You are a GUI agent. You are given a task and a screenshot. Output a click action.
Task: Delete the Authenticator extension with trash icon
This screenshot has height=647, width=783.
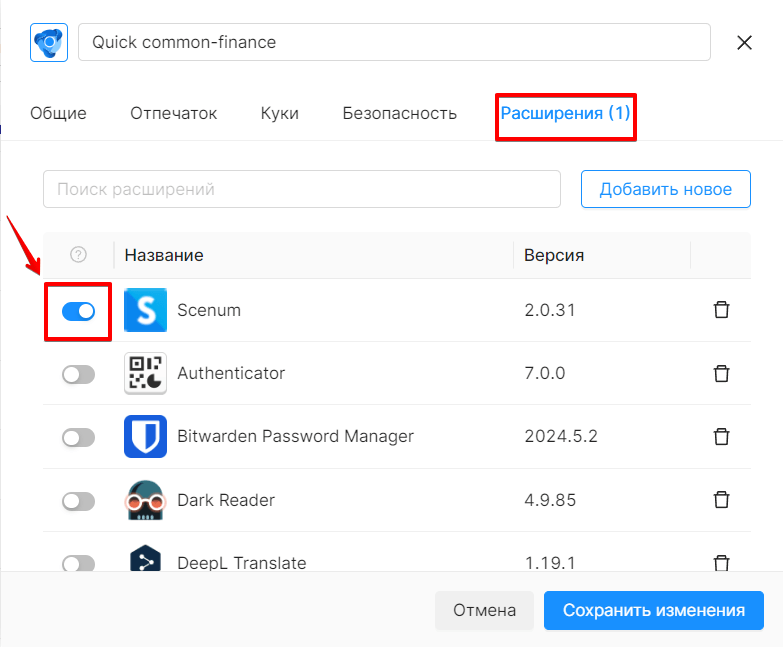coord(721,373)
